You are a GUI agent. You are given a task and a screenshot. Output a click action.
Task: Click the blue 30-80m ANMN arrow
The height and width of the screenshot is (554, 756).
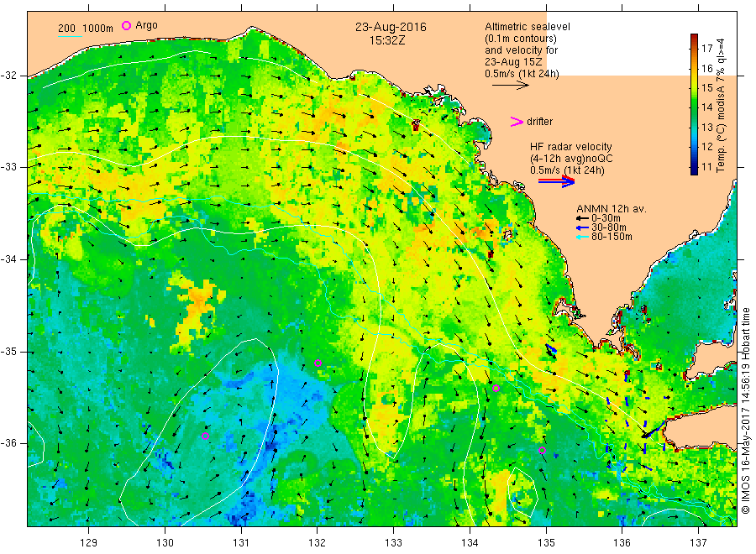[x=582, y=227]
